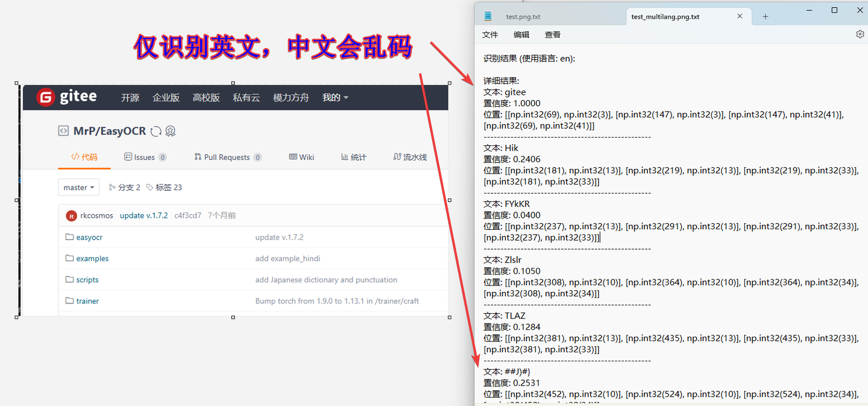The width and height of the screenshot is (868, 406).
Task: Open the master branch selector
Action: (78, 187)
